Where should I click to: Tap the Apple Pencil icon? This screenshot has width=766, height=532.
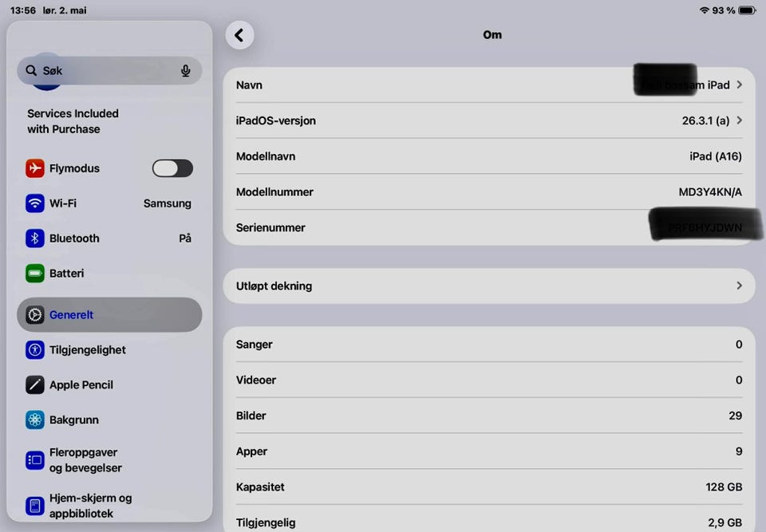[x=34, y=385]
